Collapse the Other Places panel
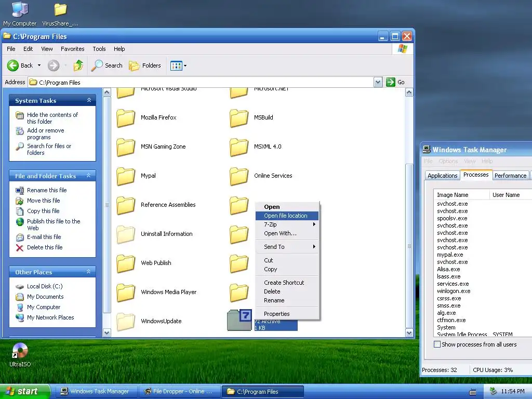 pyautogui.click(x=88, y=272)
